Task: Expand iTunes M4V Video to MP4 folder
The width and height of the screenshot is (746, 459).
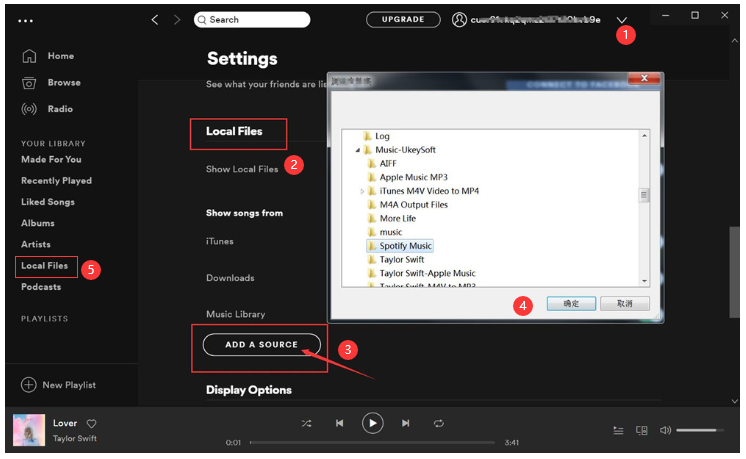Action: click(x=362, y=191)
